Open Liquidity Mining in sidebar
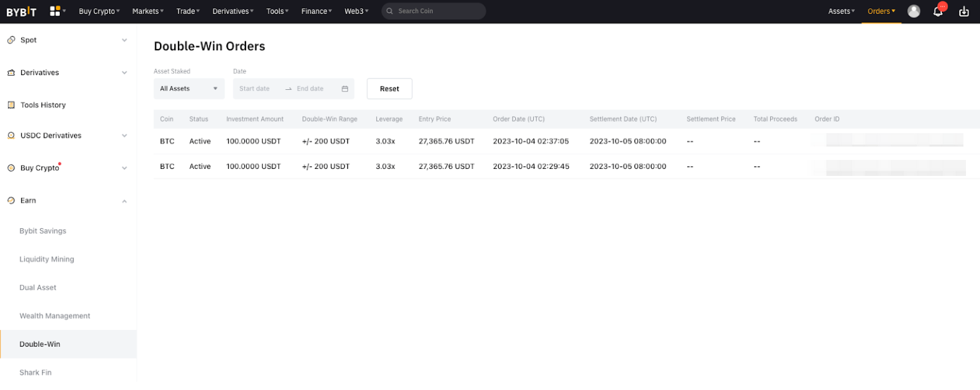980x390 pixels. point(47,259)
